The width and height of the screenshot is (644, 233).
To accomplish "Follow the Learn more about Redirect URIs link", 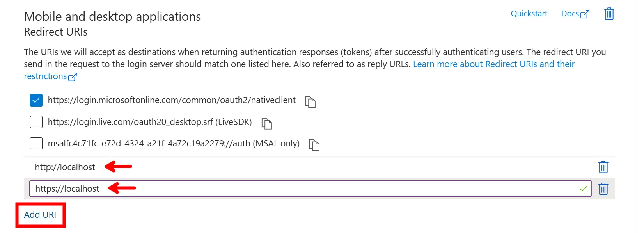I will (493, 64).
